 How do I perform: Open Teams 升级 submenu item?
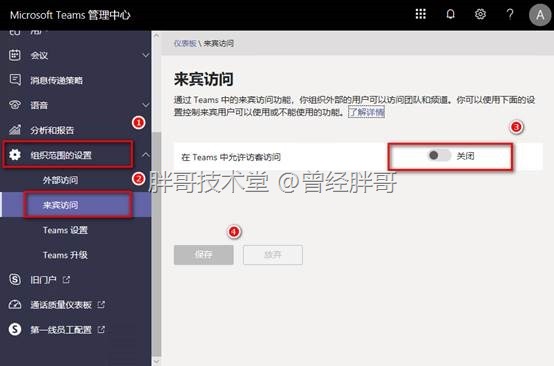click(65, 255)
